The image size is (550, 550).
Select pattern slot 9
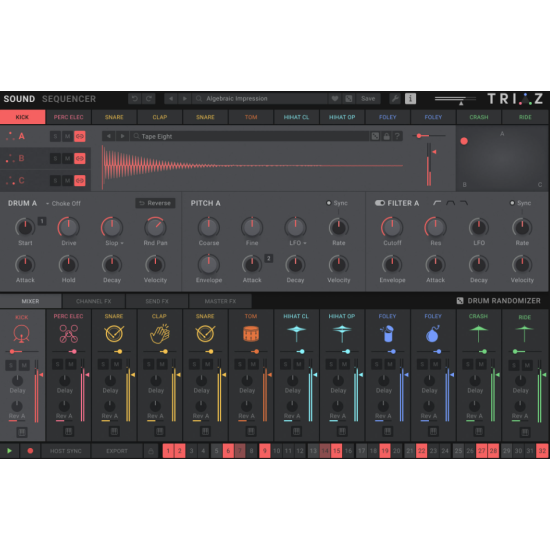(x=264, y=451)
